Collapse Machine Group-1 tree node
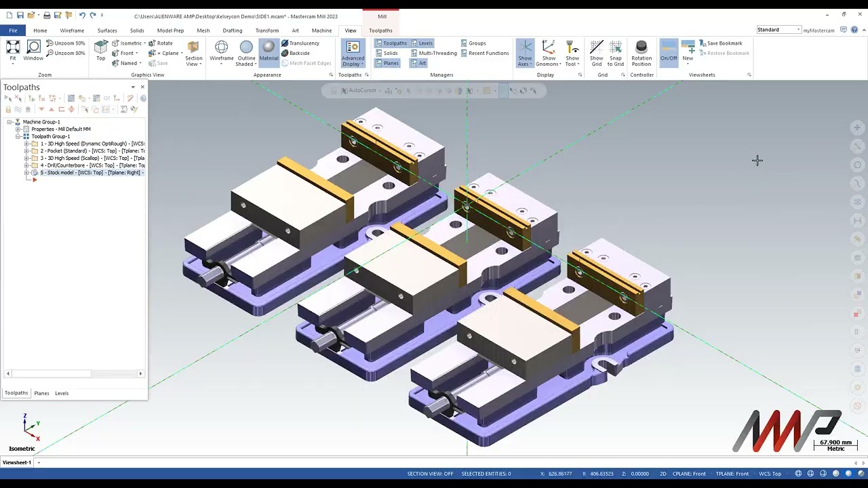The image size is (868, 488). click(9, 122)
